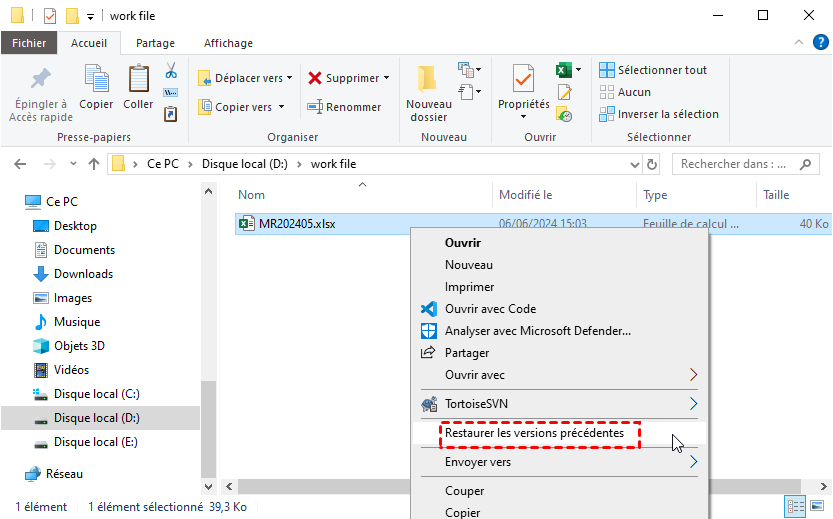Viewport: 833px width, 519px height.
Task: Open the blue Help question icon
Action: pos(821,42)
